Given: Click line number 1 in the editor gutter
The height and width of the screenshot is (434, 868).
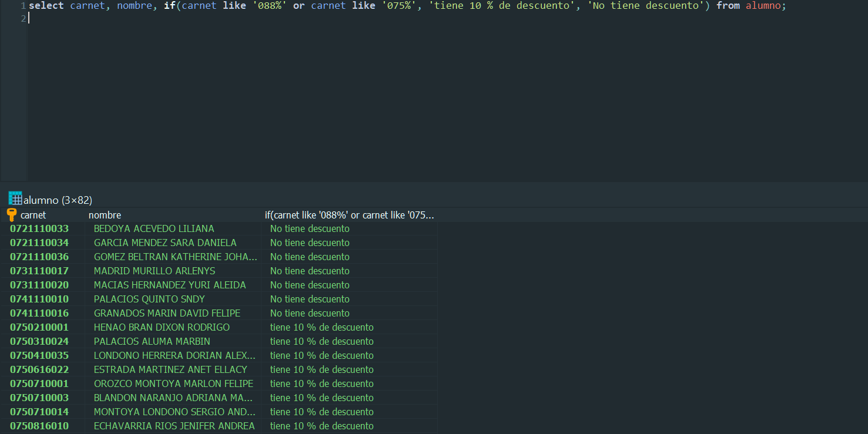Looking at the screenshot, I should pyautogui.click(x=23, y=5).
